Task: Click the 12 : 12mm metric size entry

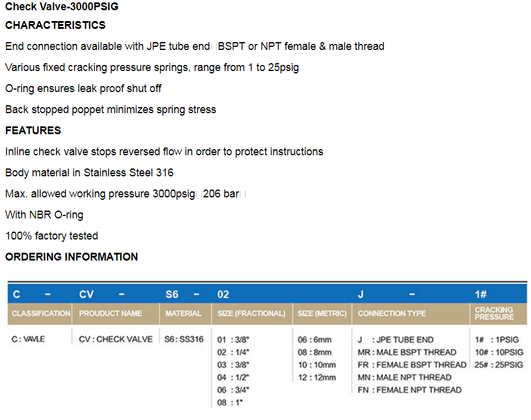Action: coord(317,377)
